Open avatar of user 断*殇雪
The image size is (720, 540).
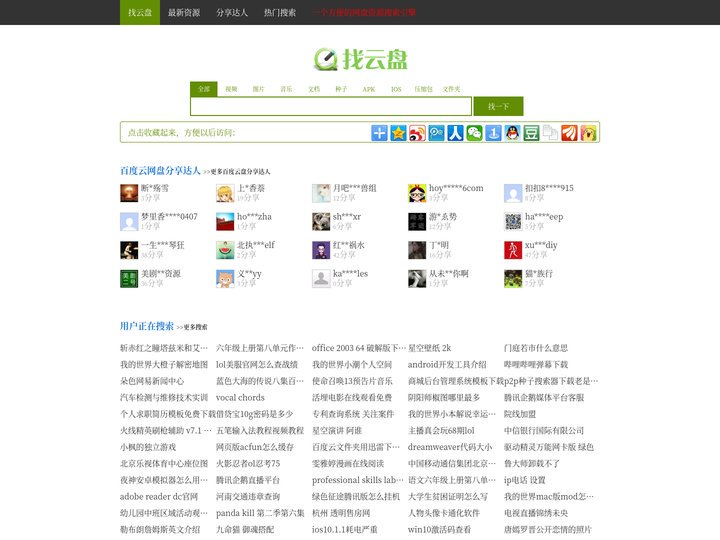coord(129,193)
